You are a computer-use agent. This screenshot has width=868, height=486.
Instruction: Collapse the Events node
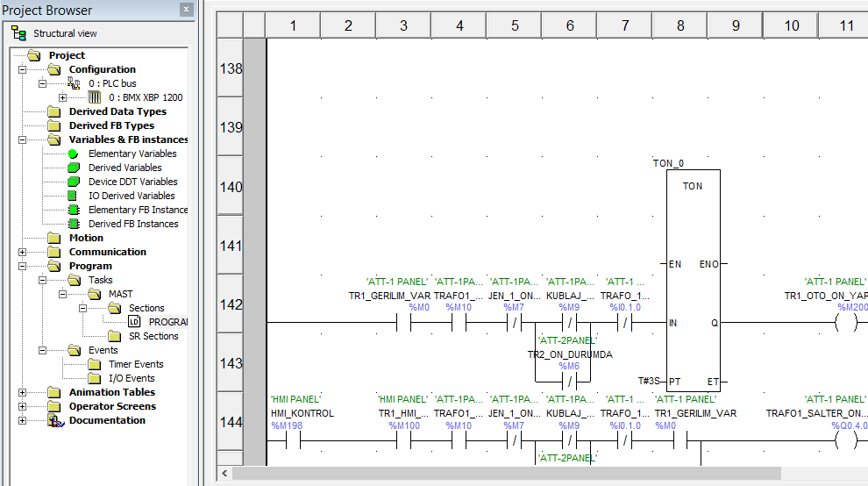point(42,350)
